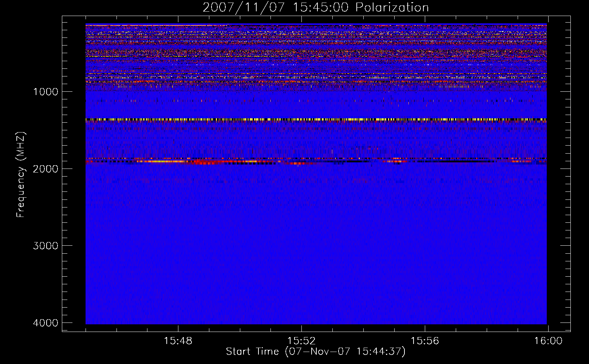This screenshot has height=364, width=589.
Task: Click the 3000 frequency tick label
Action: pyautogui.click(x=46, y=246)
